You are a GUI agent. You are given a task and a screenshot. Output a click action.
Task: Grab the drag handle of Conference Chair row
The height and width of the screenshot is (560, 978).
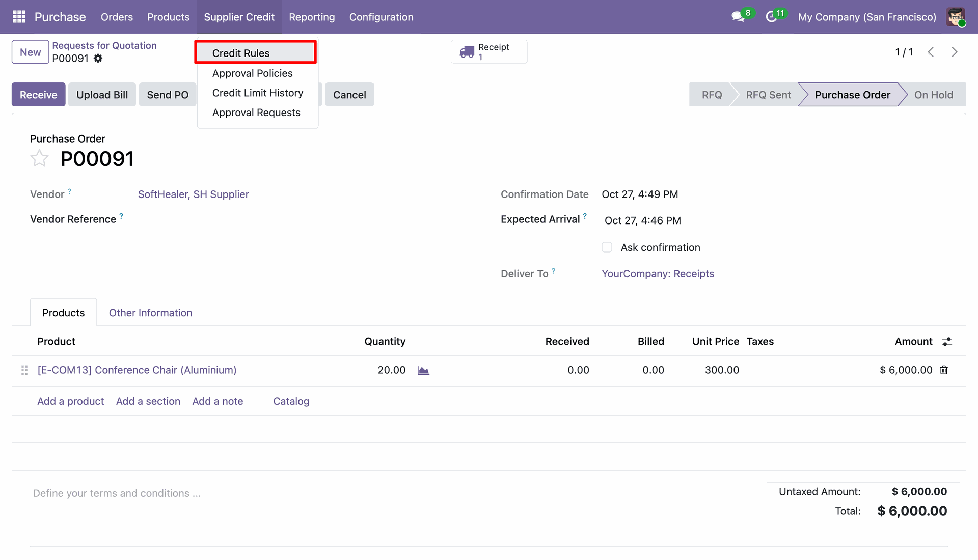pyautogui.click(x=24, y=370)
